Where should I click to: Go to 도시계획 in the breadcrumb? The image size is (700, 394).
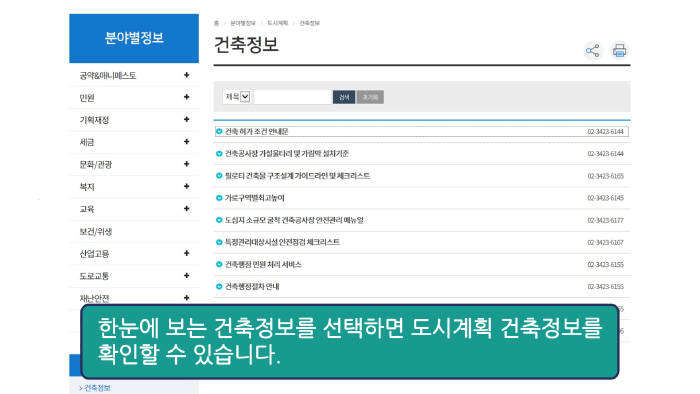(277, 23)
